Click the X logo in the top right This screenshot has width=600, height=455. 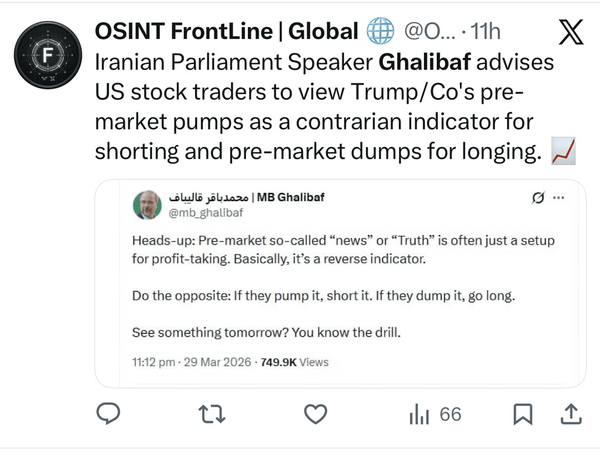coord(570,32)
